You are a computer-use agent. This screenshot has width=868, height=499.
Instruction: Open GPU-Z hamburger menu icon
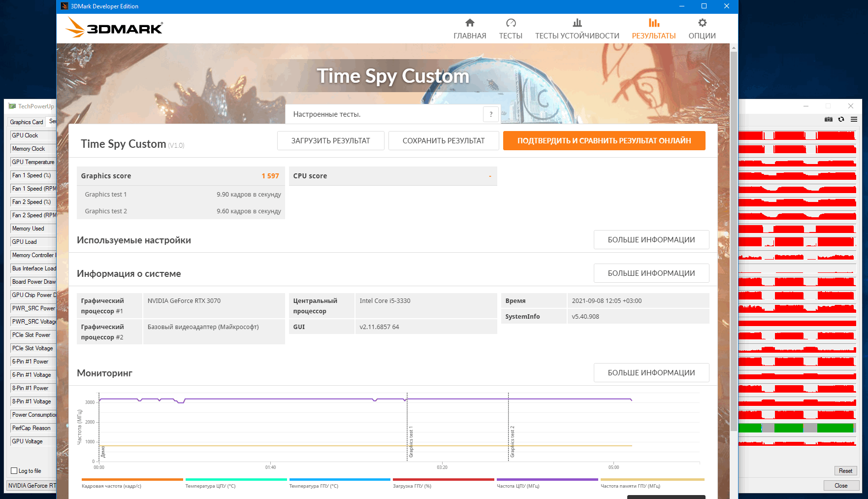854,119
